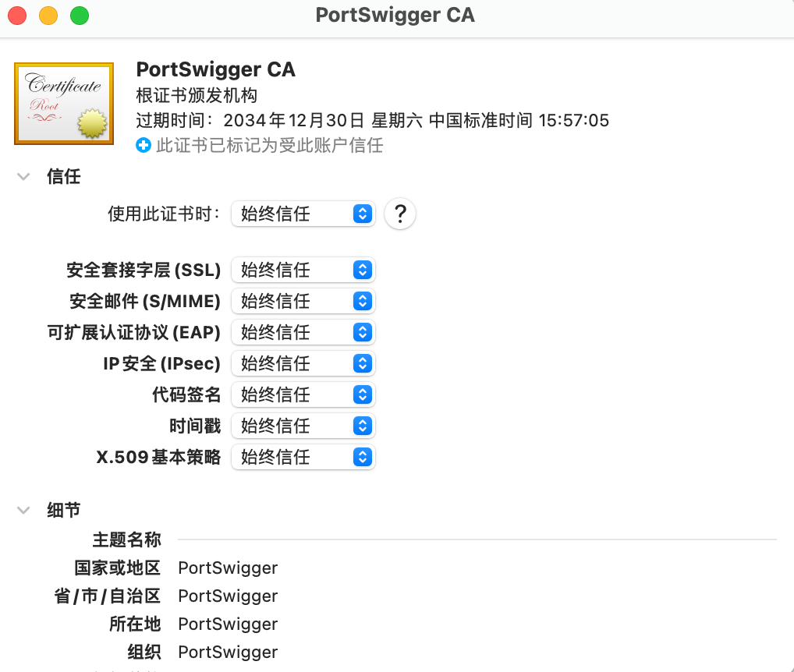
Task: Click the root certificate image icon
Action: click(x=63, y=103)
